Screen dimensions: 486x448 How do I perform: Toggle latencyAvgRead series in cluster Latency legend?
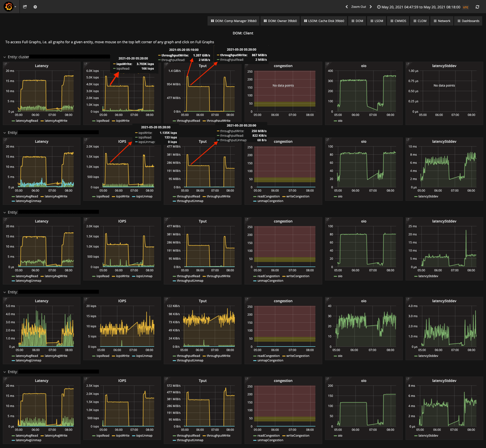27,121
